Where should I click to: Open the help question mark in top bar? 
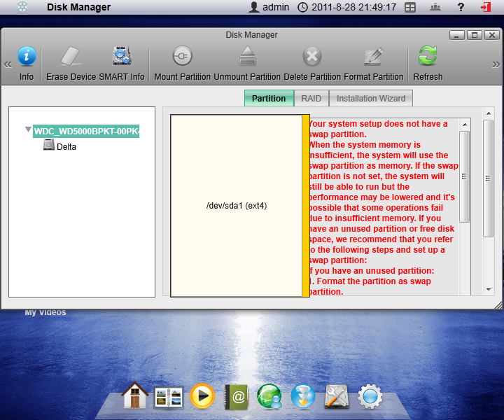(x=461, y=8)
